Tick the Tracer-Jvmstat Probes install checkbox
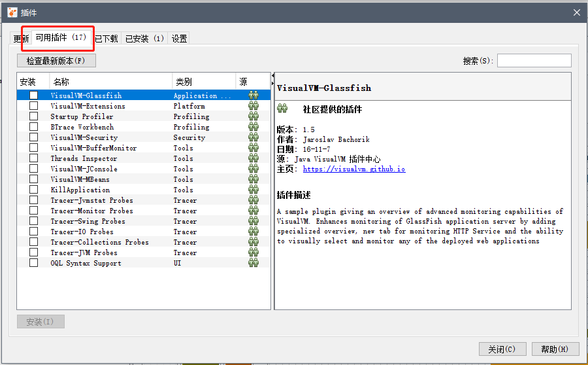Screen dimensions: 588x365 click(34, 200)
